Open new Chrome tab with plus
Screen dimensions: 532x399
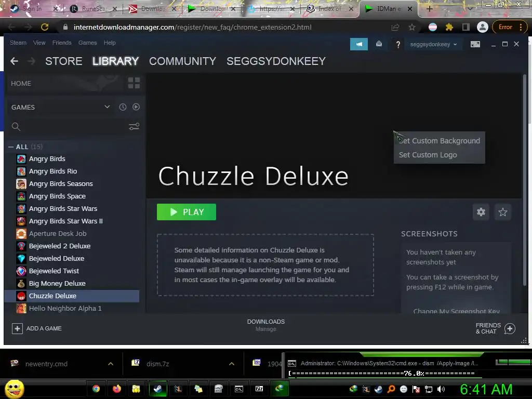(429, 9)
